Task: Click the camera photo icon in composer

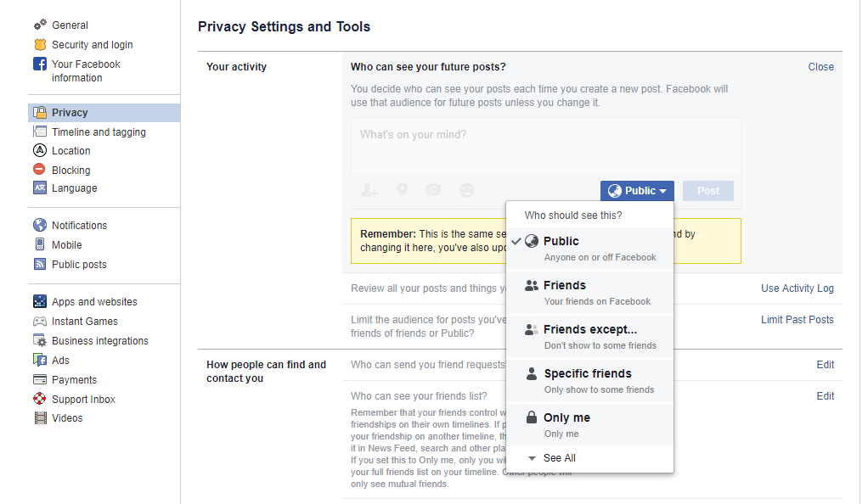Action: [433, 190]
